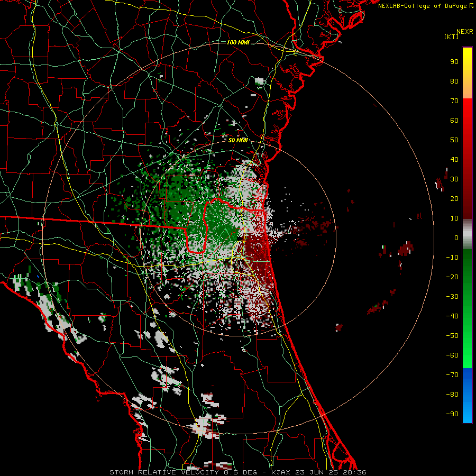This screenshot has width=476, height=476.
Task: Click the [KT] units label
Action: [451, 36]
